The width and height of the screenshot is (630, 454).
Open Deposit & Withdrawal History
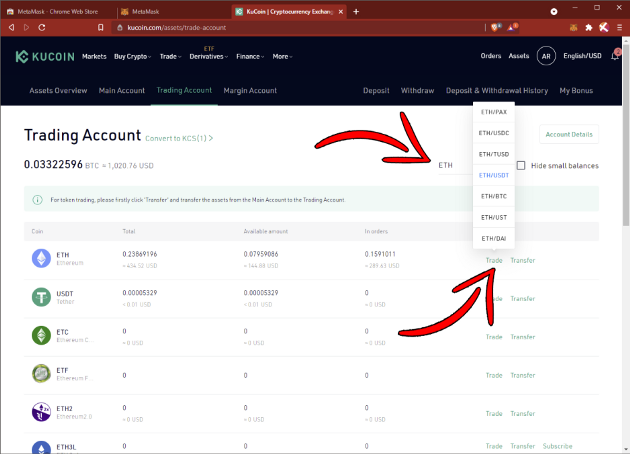(497, 91)
